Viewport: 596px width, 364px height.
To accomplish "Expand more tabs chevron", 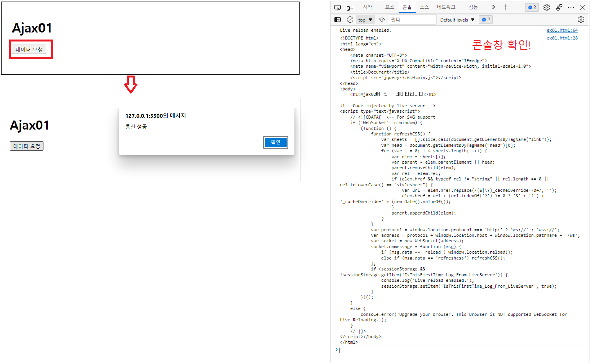I will (493, 7).
